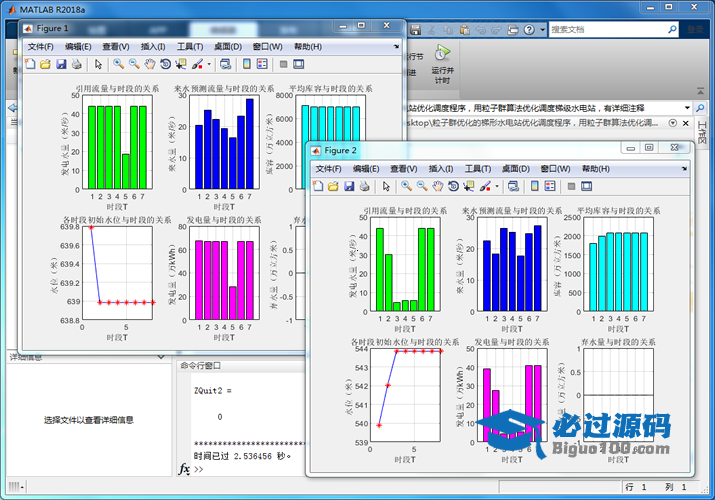This screenshot has width=715, height=500.
Task: Toggle Edit Plot arrow in Figure 2
Action: (x=384, y=186)
